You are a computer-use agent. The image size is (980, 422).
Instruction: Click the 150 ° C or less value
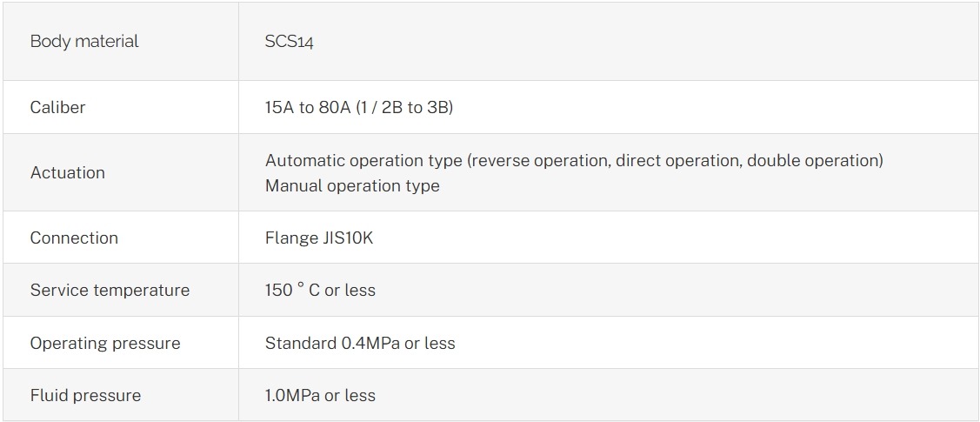coord(320,291)
